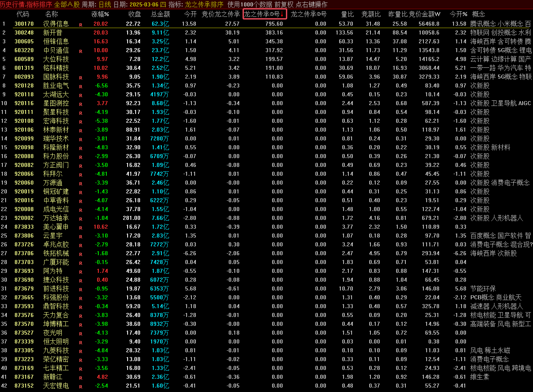Sort by 竞价龙之传承 column header

[221, 14]
